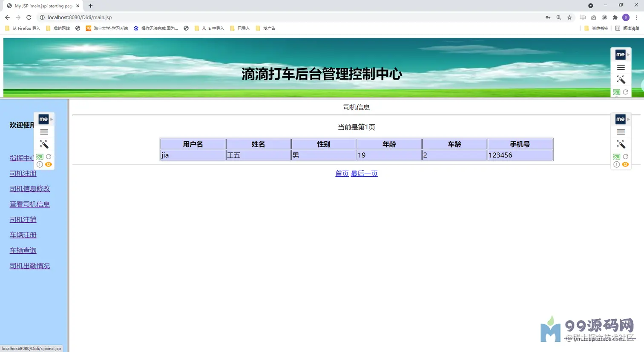
Task: Click the info exclamation icon in the right content widget
Action: tap(616, 164)
